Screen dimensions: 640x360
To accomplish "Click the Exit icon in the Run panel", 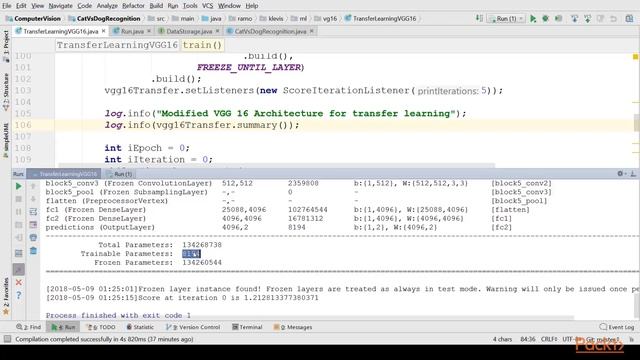I will point(18,238).
